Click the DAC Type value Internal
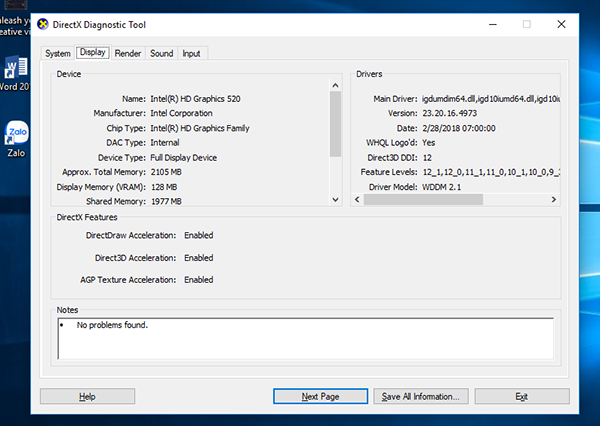The height and width of the screenshot is (426, 600). [165, 143]
